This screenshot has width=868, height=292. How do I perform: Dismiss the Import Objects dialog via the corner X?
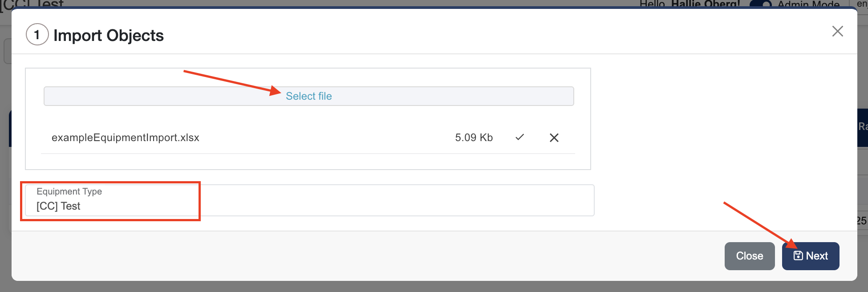pos(838,31)
